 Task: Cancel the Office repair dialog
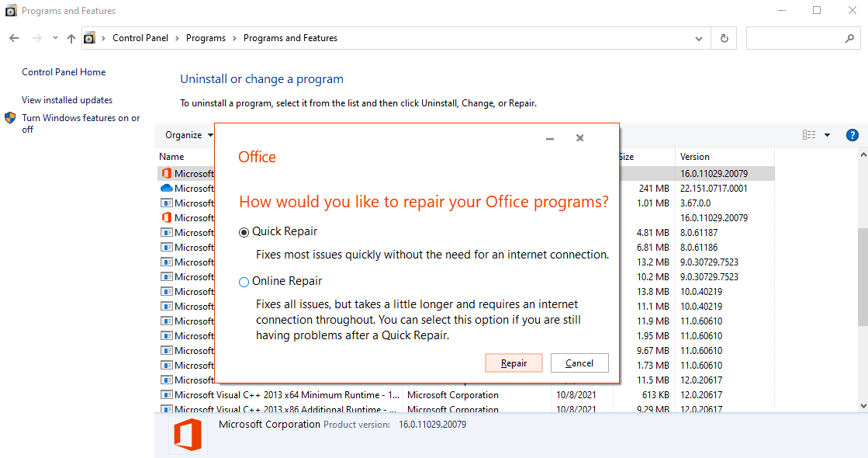tap(579, 363)
